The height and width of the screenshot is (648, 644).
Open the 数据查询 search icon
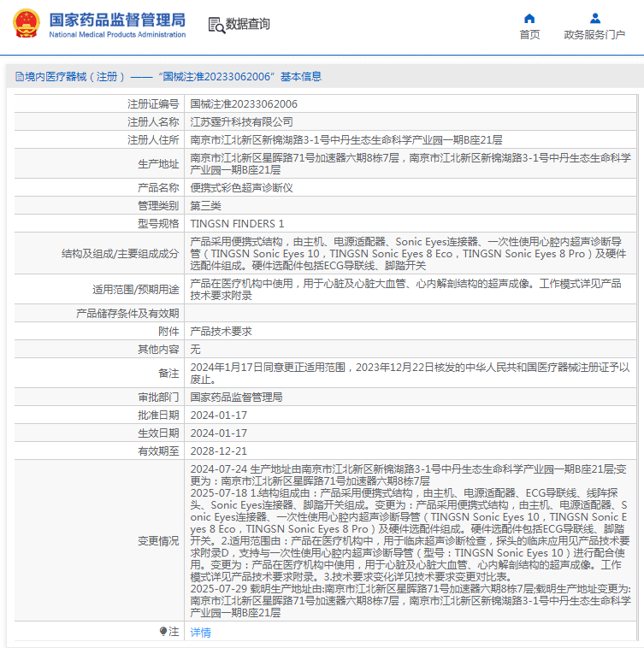[x=216, y=25]
